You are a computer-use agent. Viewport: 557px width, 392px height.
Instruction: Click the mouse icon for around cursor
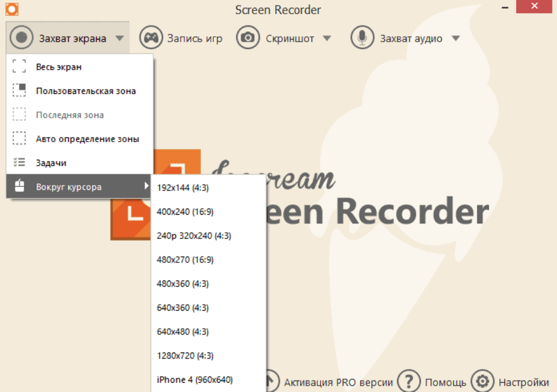20,186
